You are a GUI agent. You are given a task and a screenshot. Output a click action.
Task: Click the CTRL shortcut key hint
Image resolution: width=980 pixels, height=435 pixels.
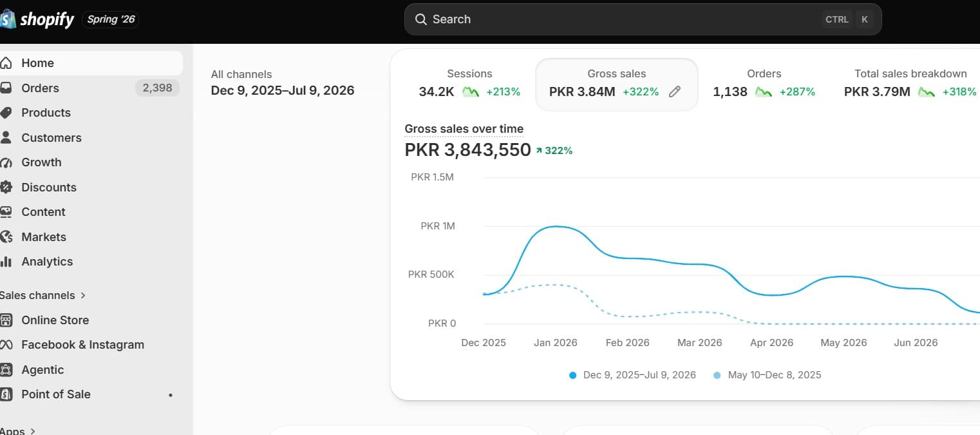click(x=836, y=19)
